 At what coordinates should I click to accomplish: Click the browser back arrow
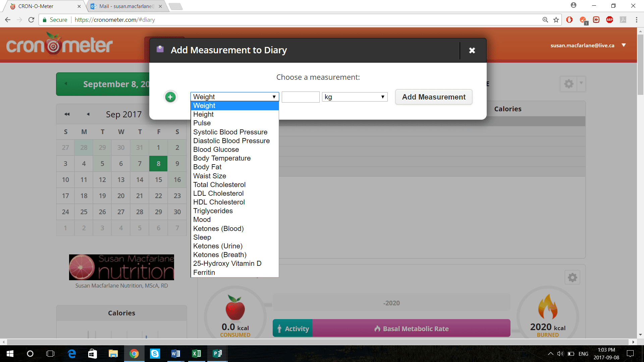click(x=8, y=20)
